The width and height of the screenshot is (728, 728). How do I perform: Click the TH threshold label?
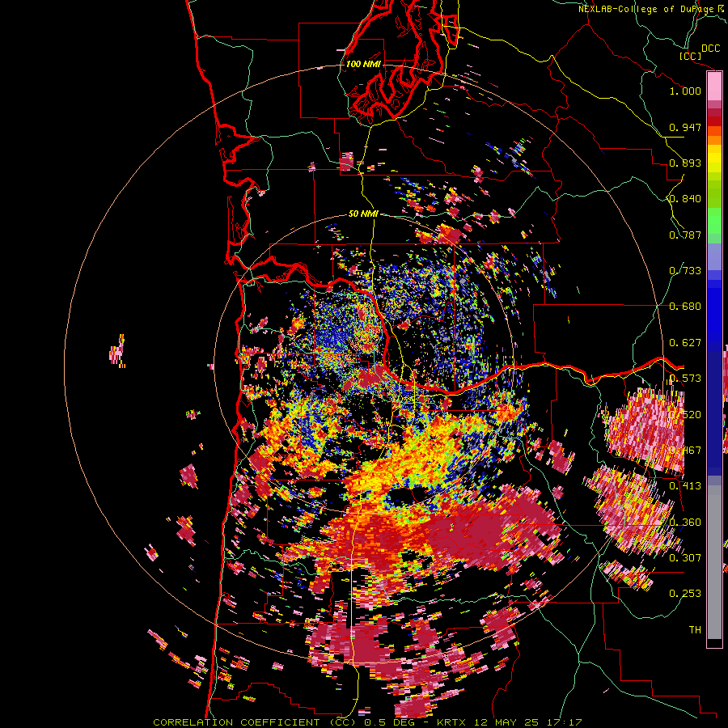(x=695, y=630)
